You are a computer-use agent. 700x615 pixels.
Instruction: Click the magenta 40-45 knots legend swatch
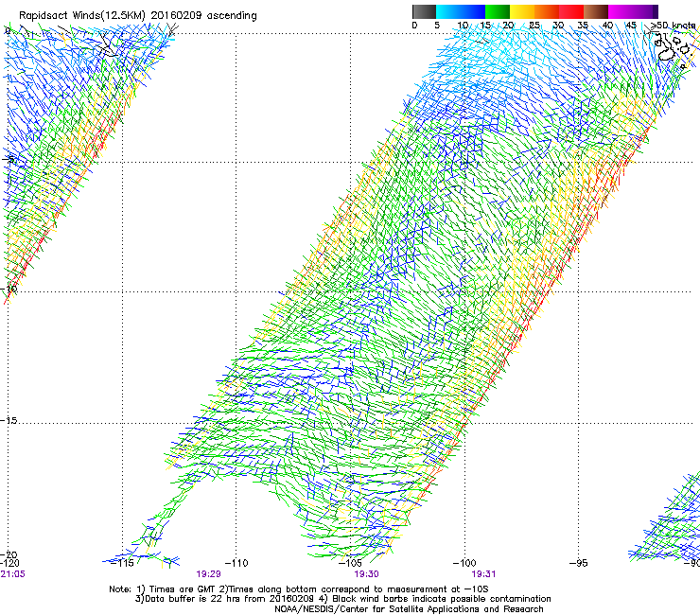tap(621, 11)
